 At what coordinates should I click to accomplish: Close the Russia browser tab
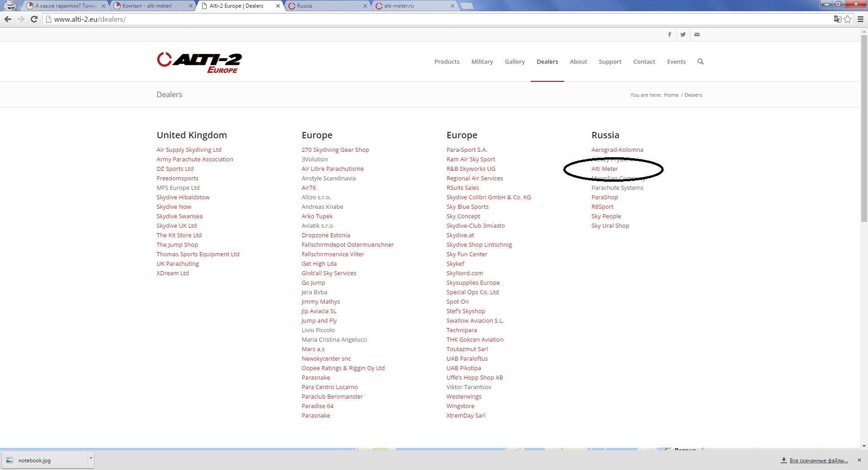coord(365,6)
